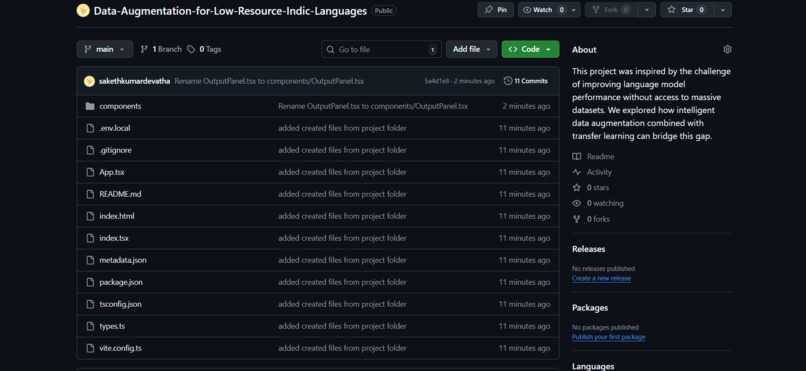Click the file icon beside .env.local

[90, 128]
